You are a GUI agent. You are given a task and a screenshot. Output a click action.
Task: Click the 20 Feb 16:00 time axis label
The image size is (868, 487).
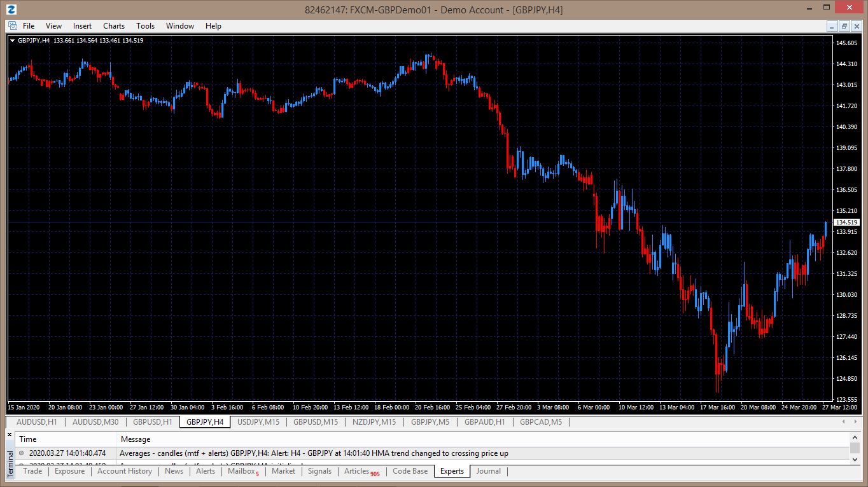[x=434, y=407]
